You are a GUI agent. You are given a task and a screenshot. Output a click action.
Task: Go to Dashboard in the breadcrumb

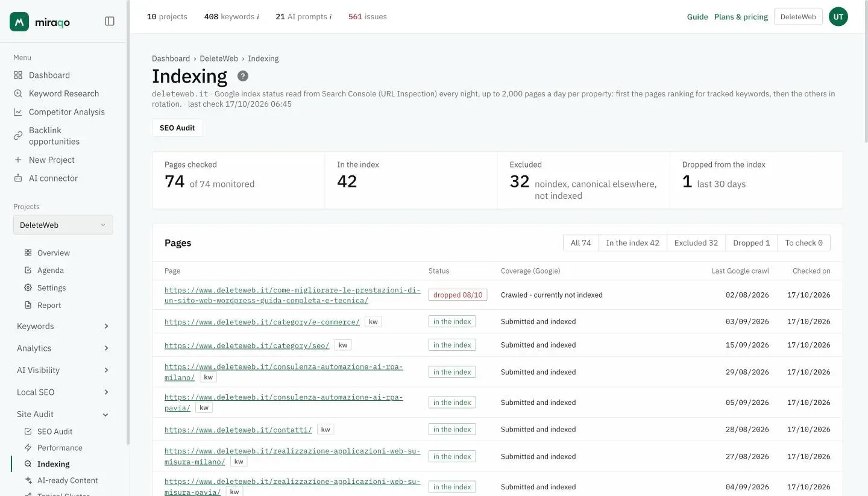click(x=171, y=58)
